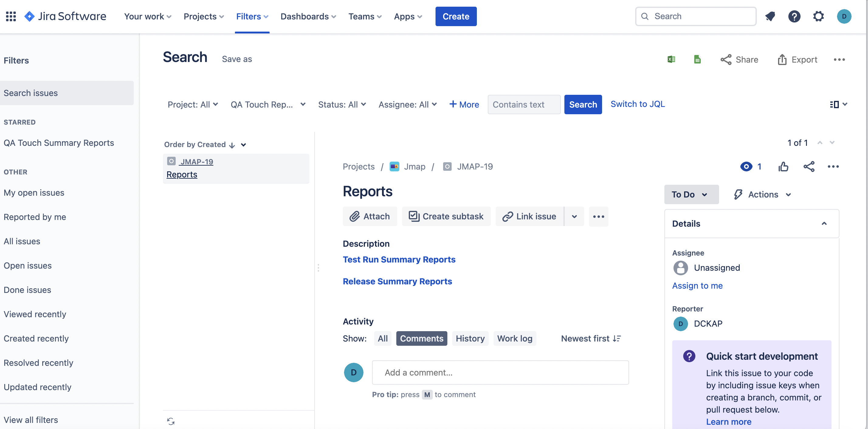Toggle watching on JMAP-19 via the eye icon
The height and width of the screenshot is (429, 868).
click(746, 166)
